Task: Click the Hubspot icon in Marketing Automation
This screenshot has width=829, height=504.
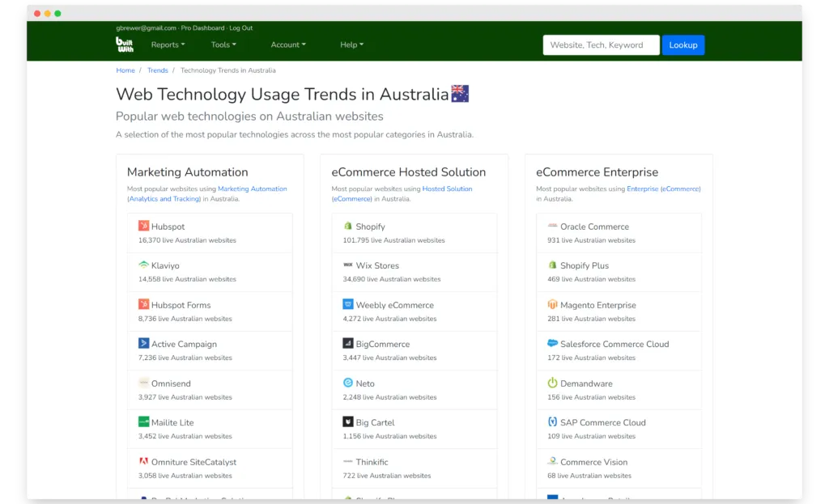Action: pyautogui.click(x=143, y=227)
